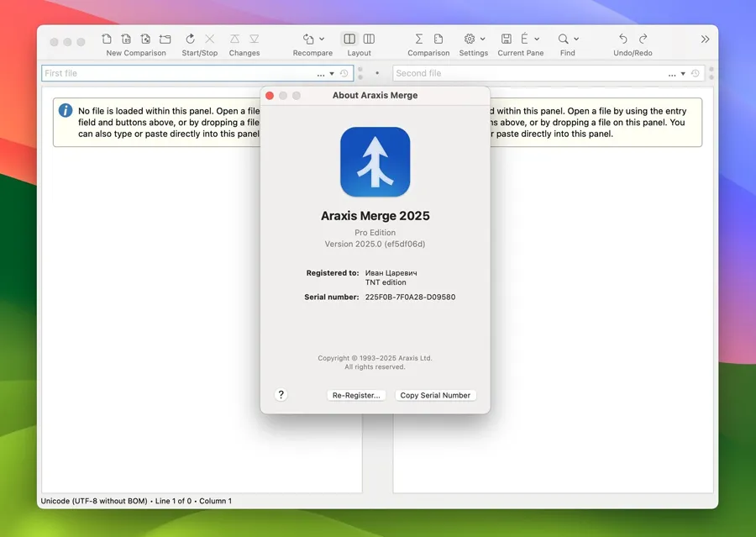Click the Redo arrow icon

pos(643,39)
